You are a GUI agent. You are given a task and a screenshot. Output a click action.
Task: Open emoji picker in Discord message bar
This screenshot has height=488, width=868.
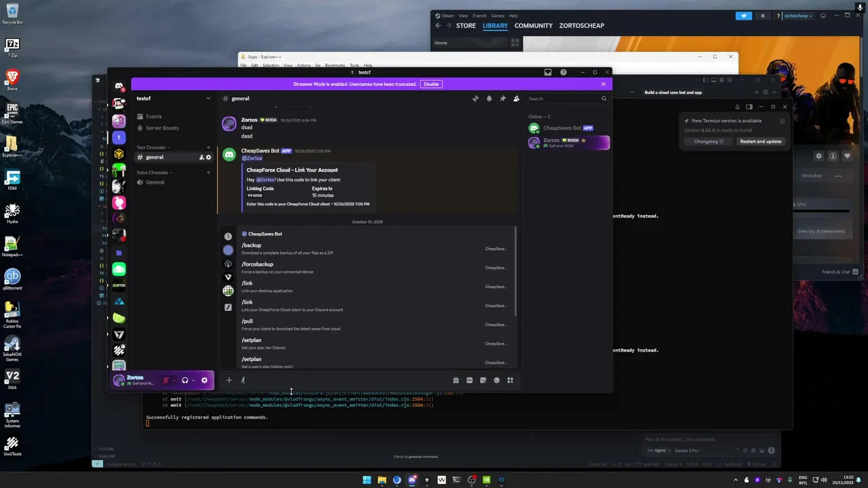[x=496, y=380]
